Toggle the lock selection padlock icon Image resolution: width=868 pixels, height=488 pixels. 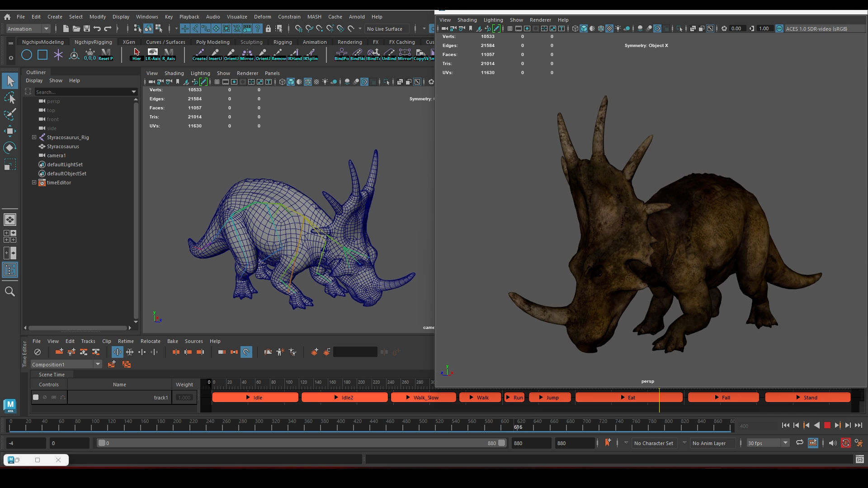click(x=268, y=28)
